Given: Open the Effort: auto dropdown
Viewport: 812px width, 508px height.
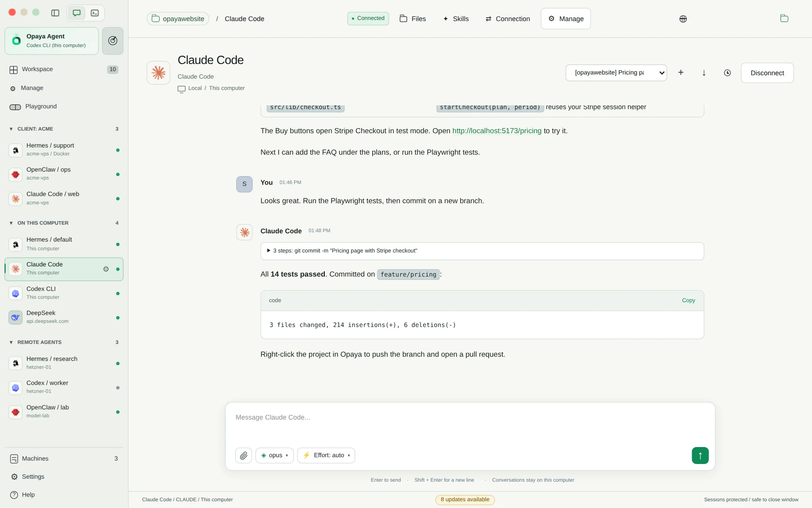Looking at the screenshot, I should pyautogui.click(x=326, y=456).
